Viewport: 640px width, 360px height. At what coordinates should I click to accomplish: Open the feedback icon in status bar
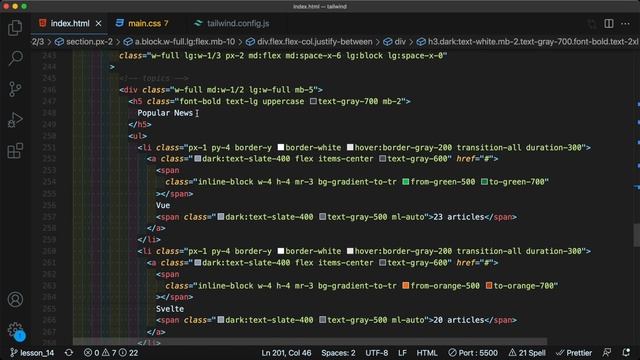point(607,353)
